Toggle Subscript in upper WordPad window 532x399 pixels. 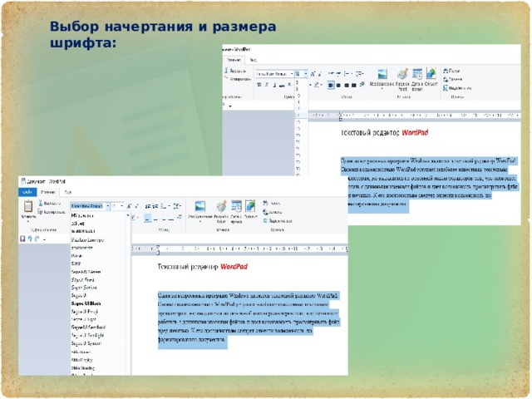pyautogui.click(x=289, y=85)
